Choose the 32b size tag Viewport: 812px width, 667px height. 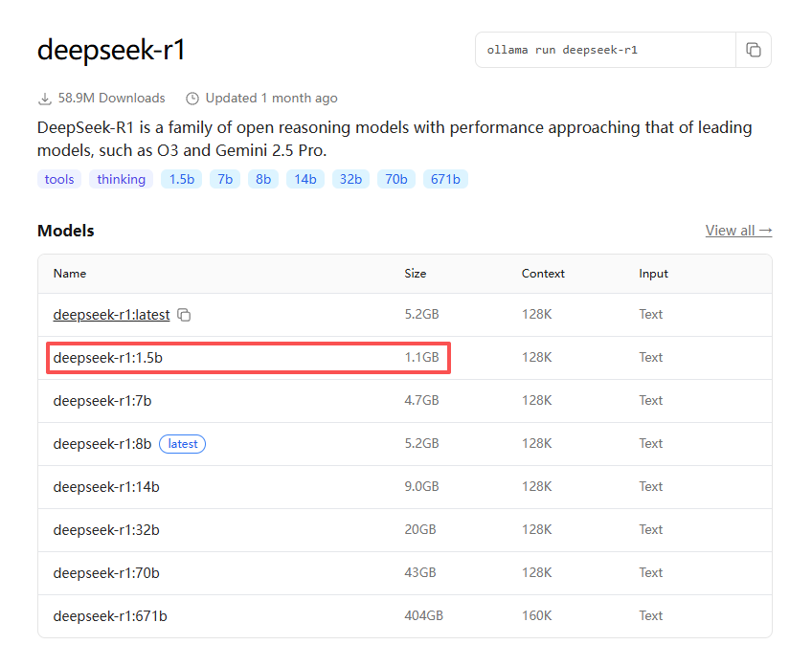tap(350, 179)
